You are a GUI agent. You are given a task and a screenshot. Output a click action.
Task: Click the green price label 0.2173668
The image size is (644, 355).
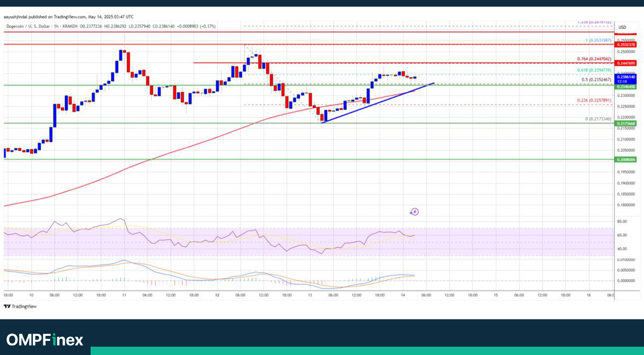pos(626,123)
